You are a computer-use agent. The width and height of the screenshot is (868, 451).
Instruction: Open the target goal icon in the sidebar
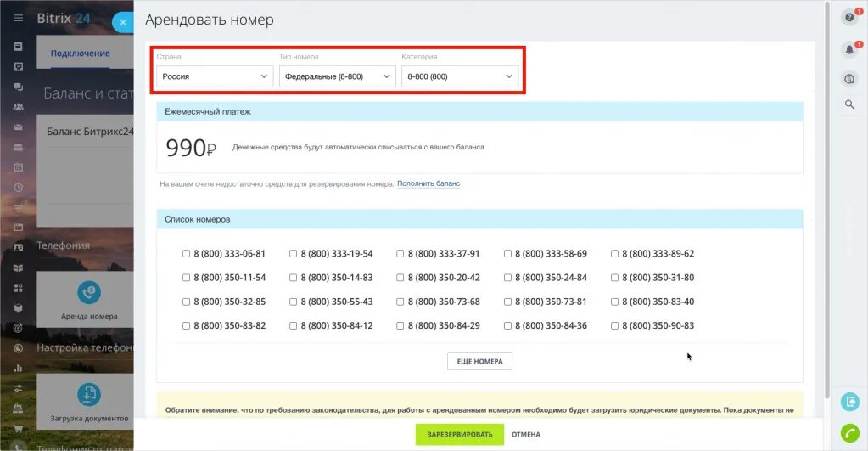19,328
